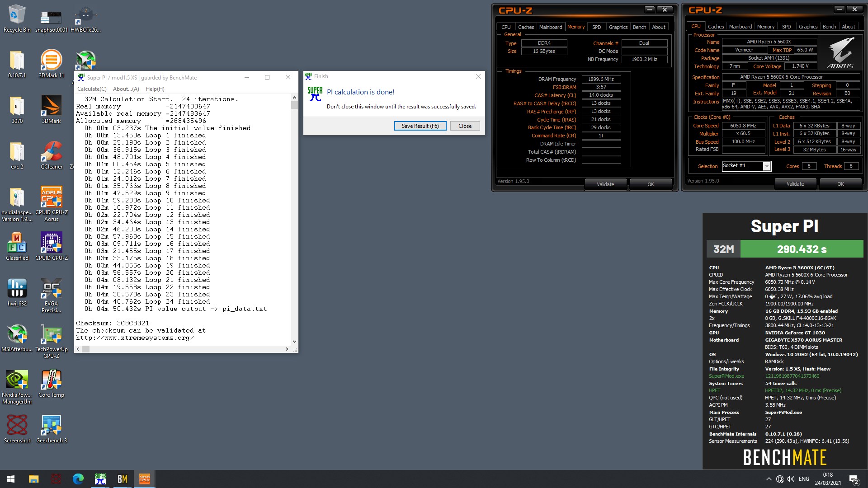Switch to Caches tab in right CPU-Z

coord(716,27)
